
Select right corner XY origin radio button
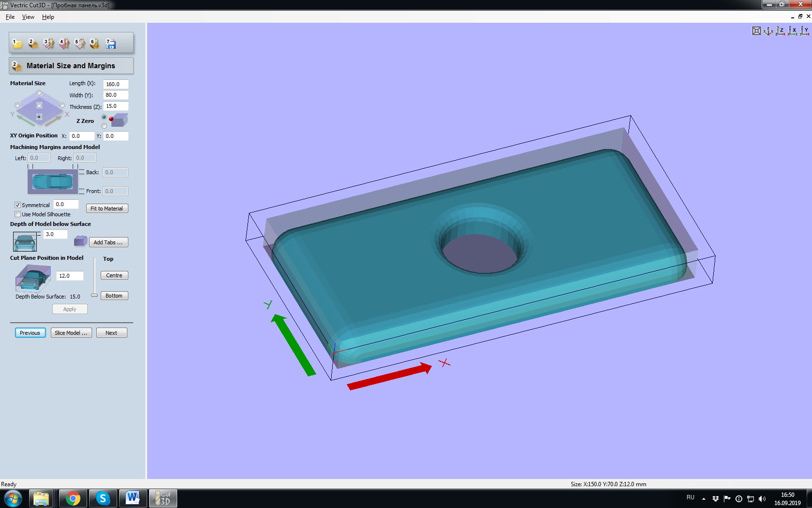coord(62,105)
